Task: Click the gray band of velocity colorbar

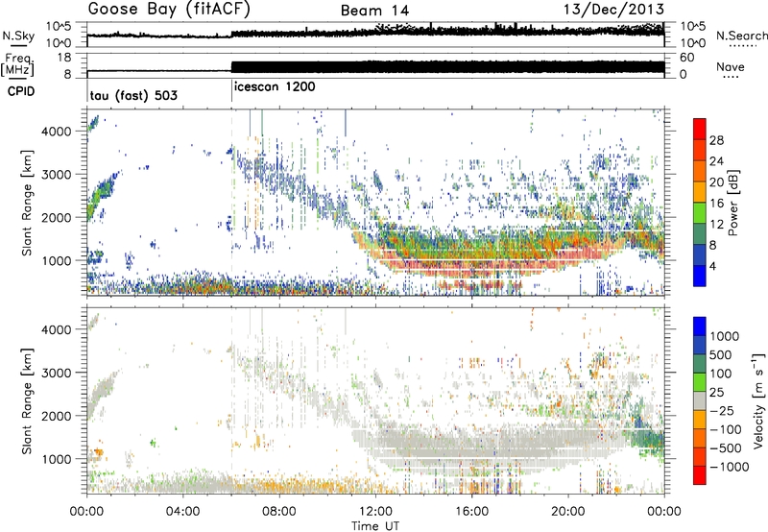Action: tap(700, 401)
